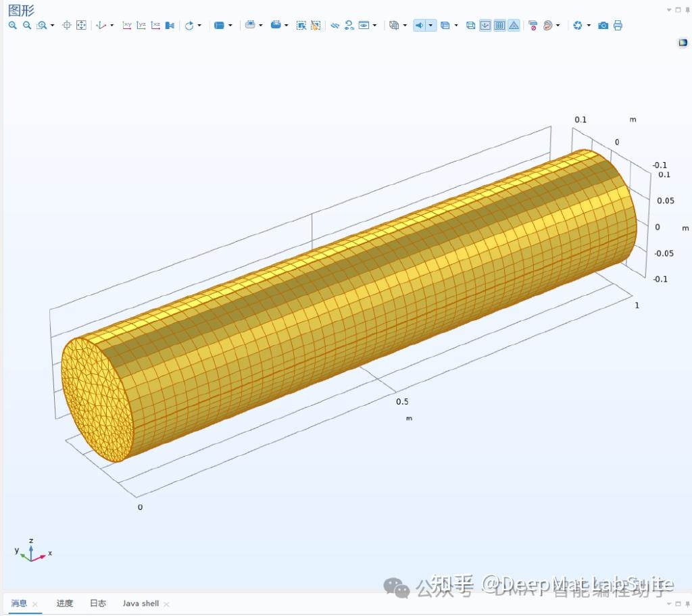
Task: Select the Zoom In tool
Action: [x=13, y=25]
